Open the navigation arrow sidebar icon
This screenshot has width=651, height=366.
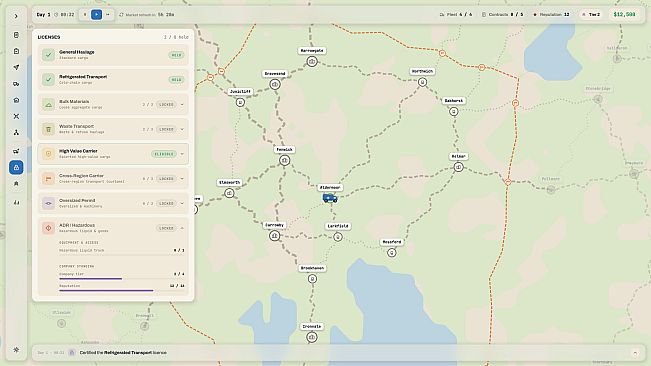16,67
